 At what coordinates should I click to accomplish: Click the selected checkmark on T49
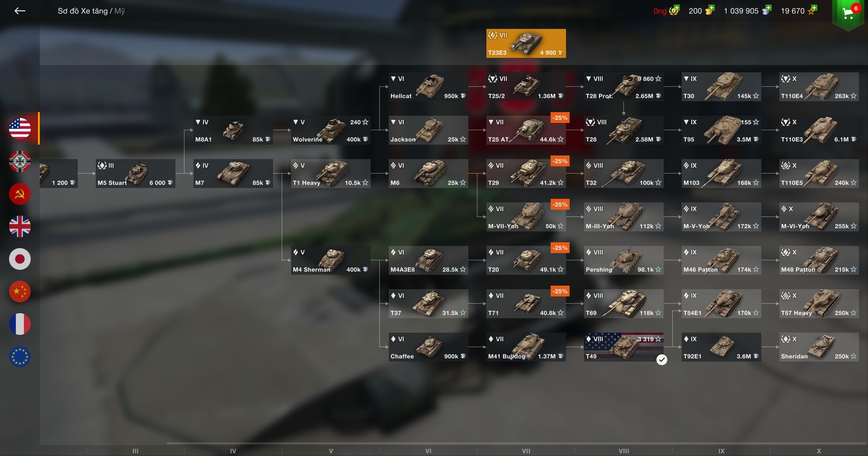pos(662,360)
